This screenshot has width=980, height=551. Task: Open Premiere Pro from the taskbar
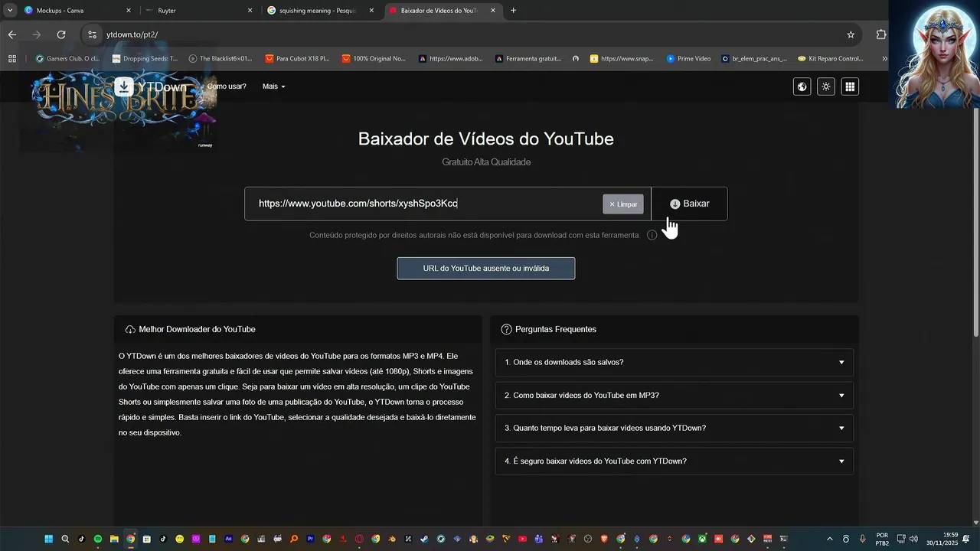coord(310,539)
